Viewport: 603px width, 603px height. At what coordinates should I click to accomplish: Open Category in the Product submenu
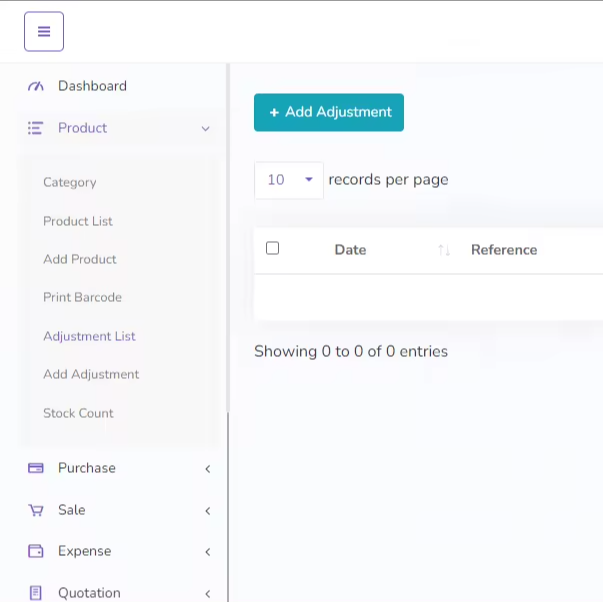point(70,182)
